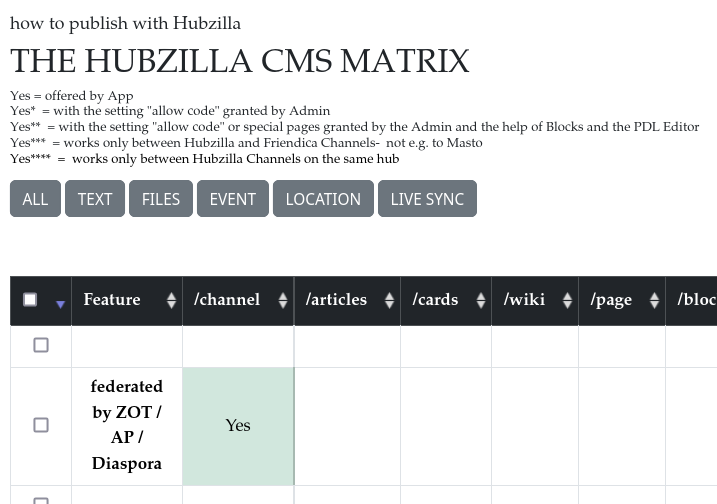Click the federated by ZOT feature cell

click(127, 425)
